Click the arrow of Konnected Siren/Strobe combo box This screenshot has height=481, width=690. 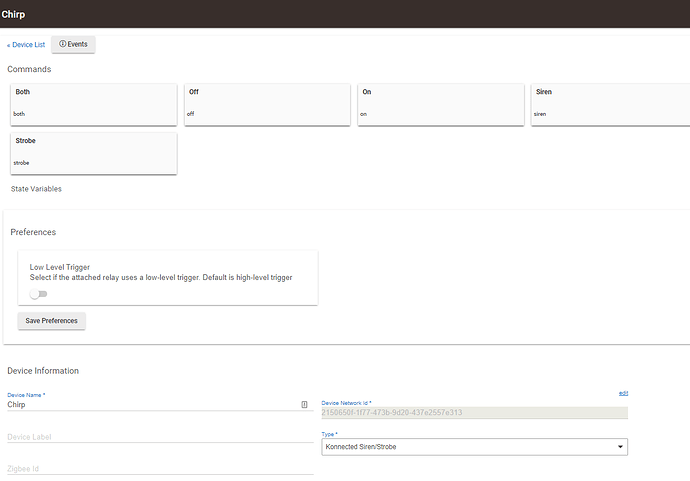[x=620, y=446]
